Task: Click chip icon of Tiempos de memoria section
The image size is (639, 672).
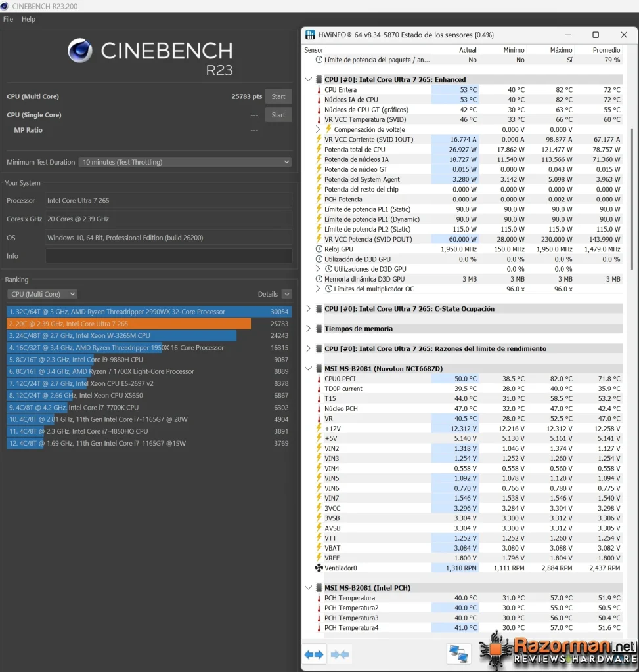Action: click(319, 329)
